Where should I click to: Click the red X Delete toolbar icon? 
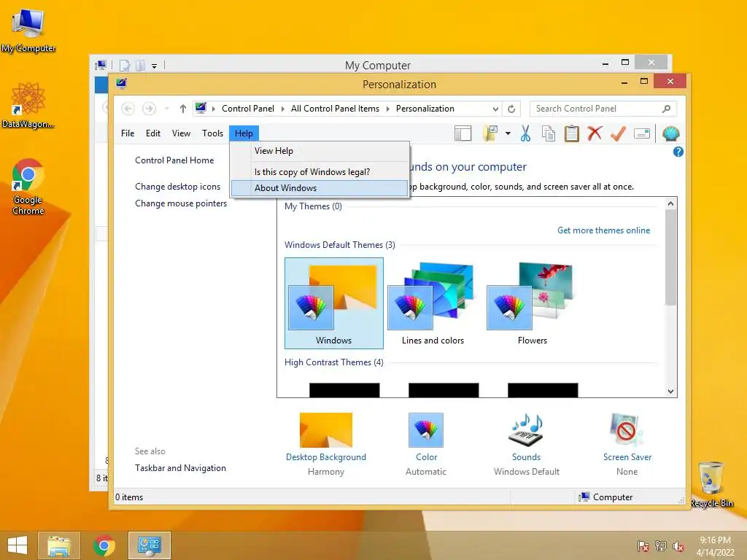595,133
